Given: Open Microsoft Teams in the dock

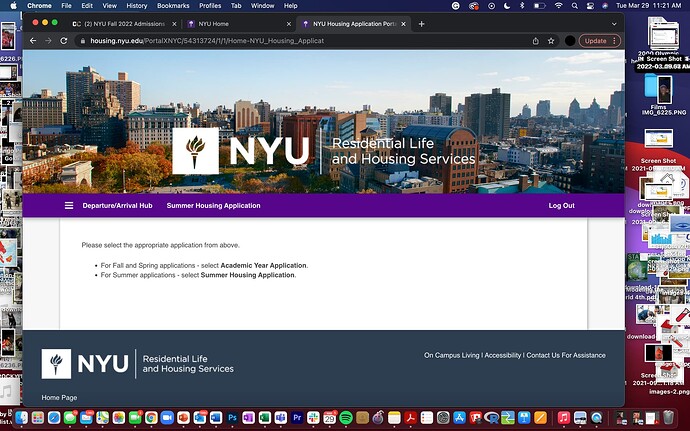Looking at the screenshot, I should point(281,417).
